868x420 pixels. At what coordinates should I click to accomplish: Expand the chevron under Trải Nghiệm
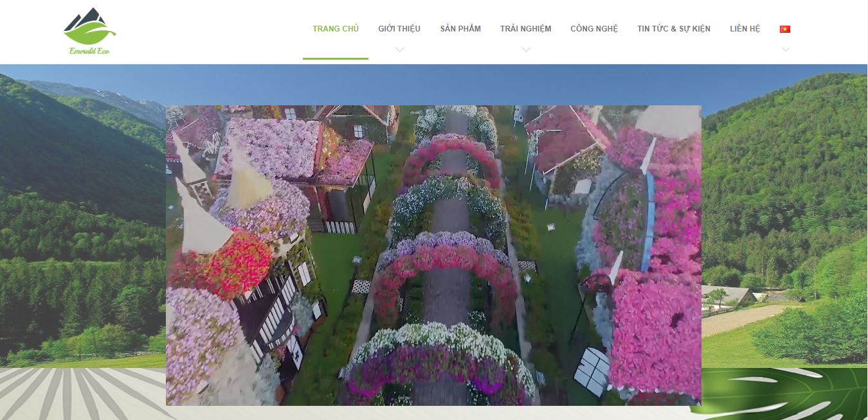click(x=526, y=50)
